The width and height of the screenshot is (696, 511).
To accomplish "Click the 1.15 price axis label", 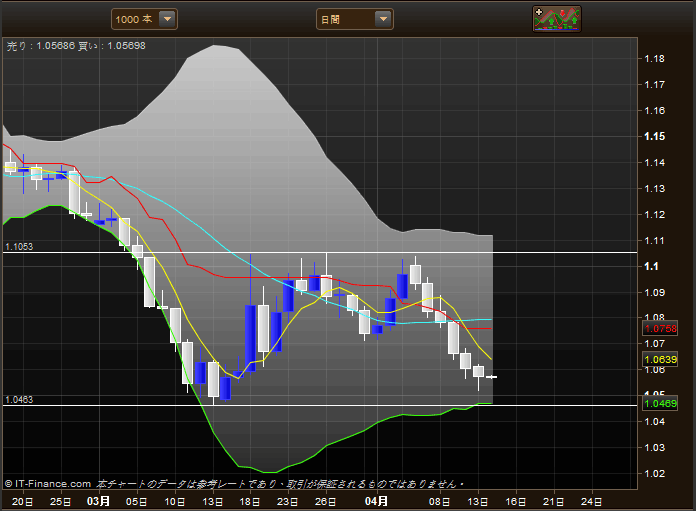I will pos(655,137).
